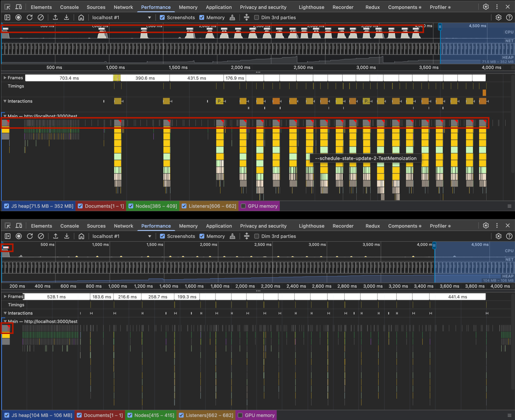
Task: Open help icon in top Performance toolbar
Action: (509, 17)
